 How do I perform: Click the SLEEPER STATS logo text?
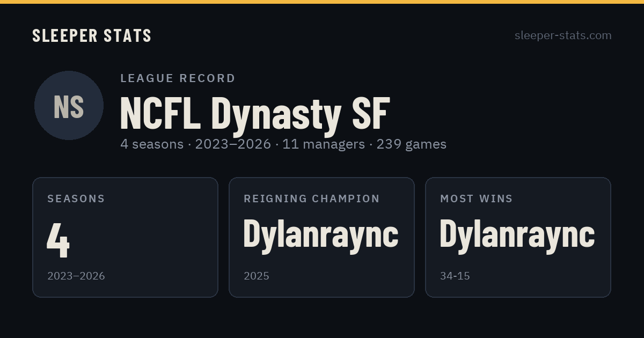[x=92, y=35]
